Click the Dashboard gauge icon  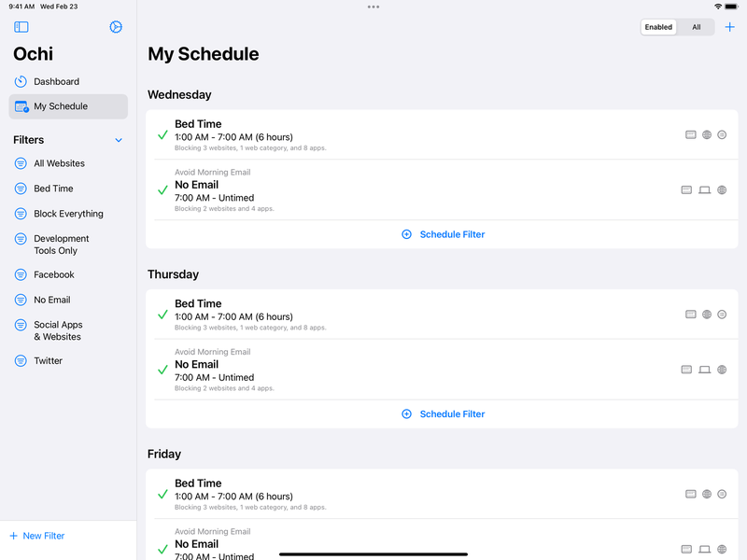tap(21, 82)
